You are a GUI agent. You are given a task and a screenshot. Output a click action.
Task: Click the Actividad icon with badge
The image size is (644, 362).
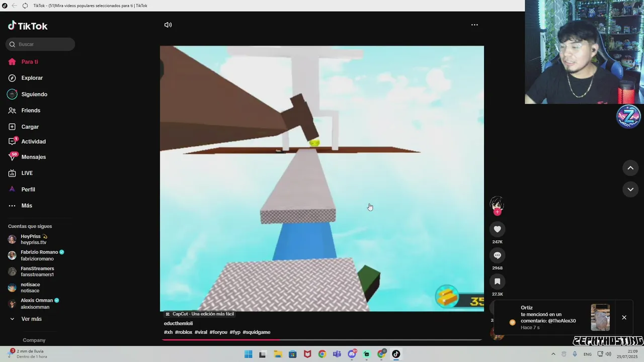[13, 141]
